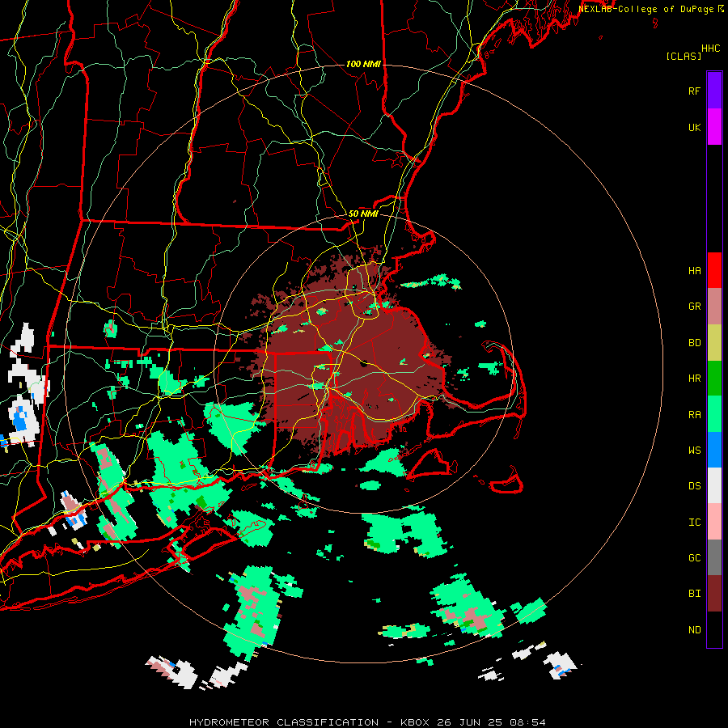The width and height of the screenshot is (728, 728).
Task: Click the BI legend label
Action: tap(694, 594)
